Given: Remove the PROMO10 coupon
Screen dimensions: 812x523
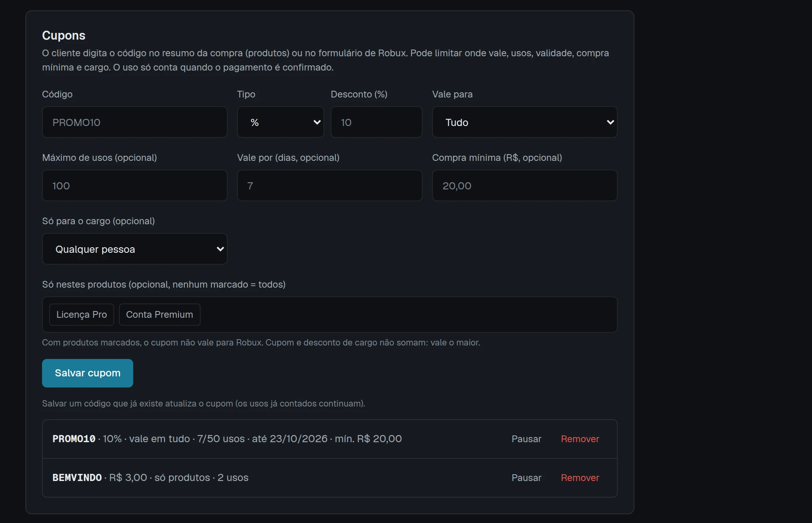Looking at the screenshot, I should pyautogui.click(x=580, y=439).
